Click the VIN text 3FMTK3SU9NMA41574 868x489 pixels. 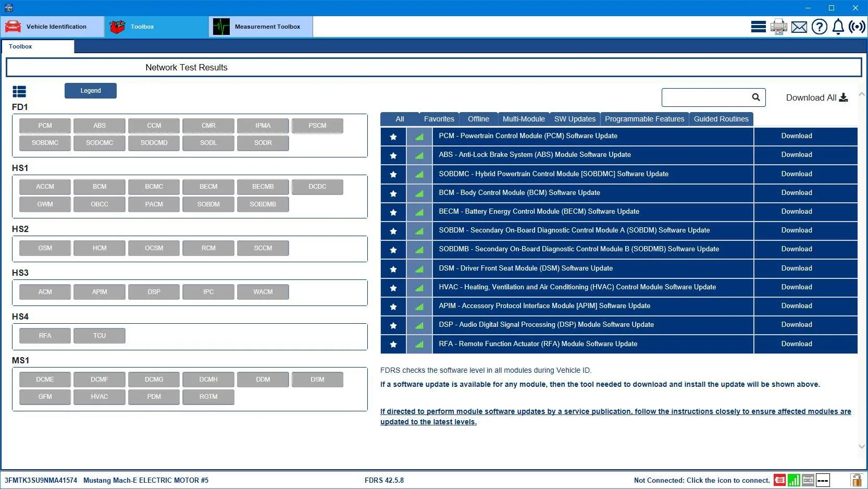[41, 480]
